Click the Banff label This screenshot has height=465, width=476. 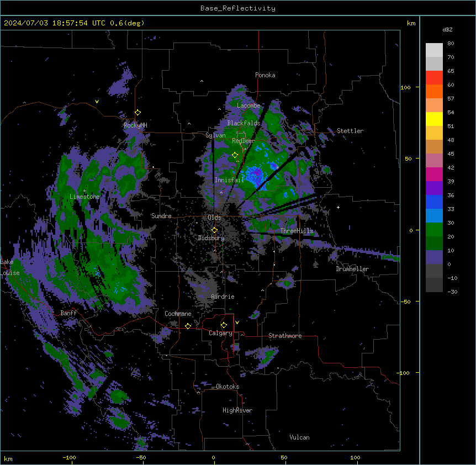click(x=68, y=313)
